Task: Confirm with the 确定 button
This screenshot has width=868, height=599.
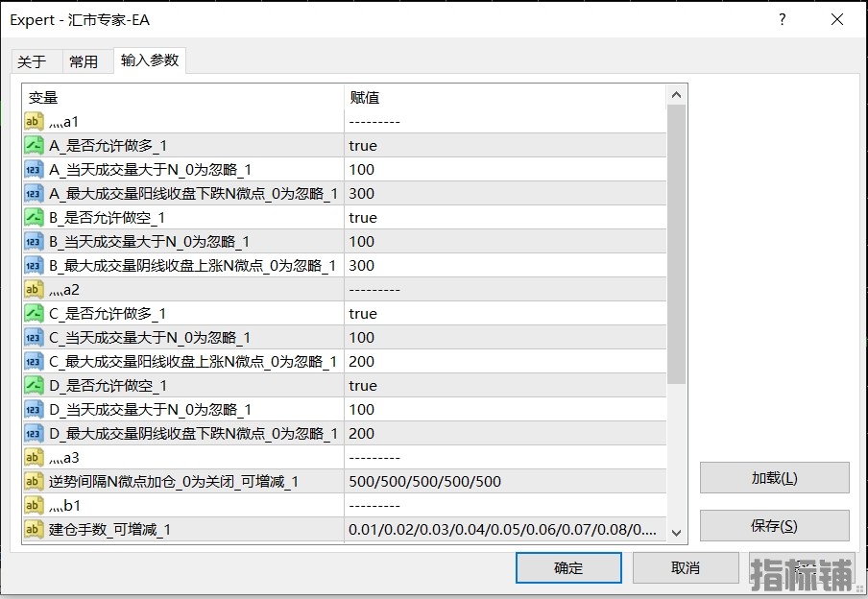Action: (568, 567)
